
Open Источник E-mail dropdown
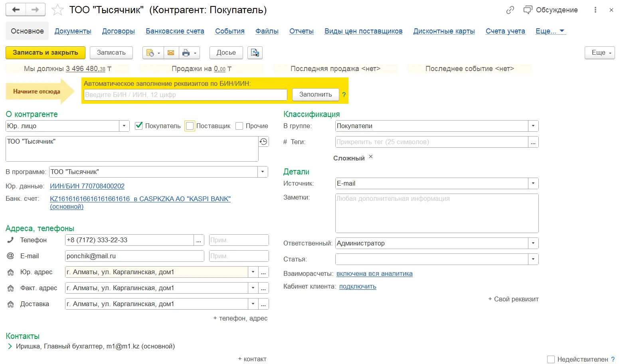[x=533, y=184]
